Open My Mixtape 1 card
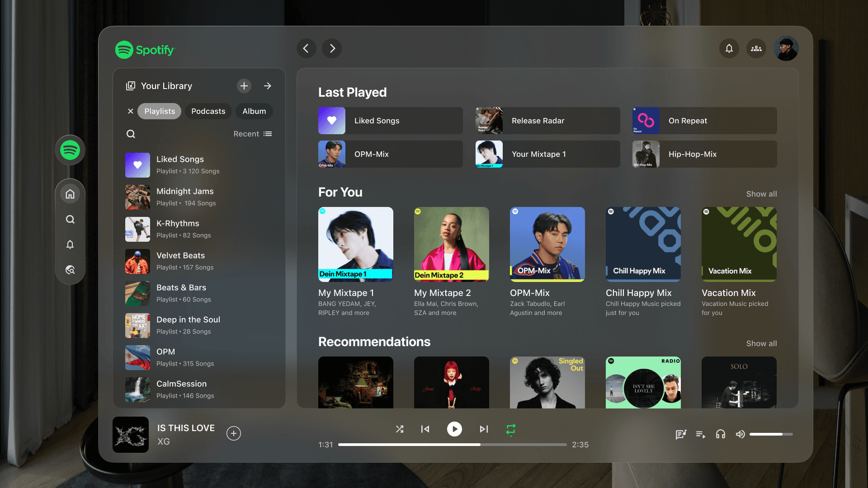The image size is (868, 488). [x=356, y=262]
